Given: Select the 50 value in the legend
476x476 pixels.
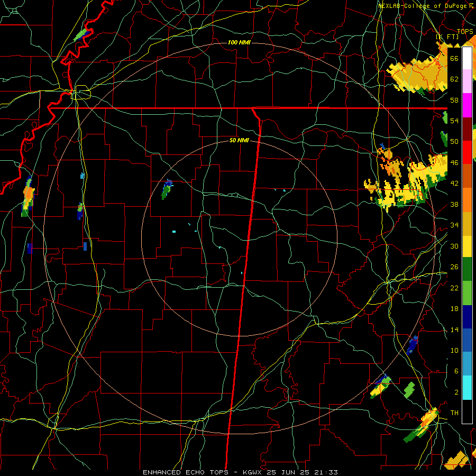Looking at the screenshot, I should (x=454, y=141).
